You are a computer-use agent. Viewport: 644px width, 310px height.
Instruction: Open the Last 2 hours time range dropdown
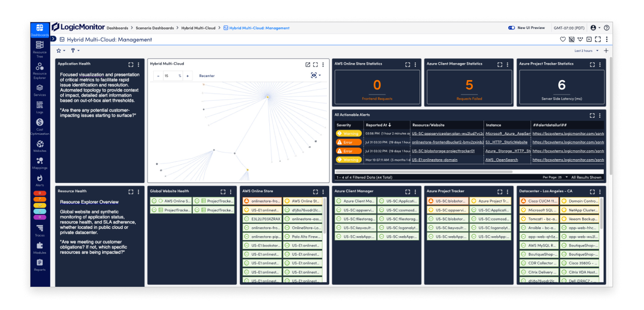586,50
